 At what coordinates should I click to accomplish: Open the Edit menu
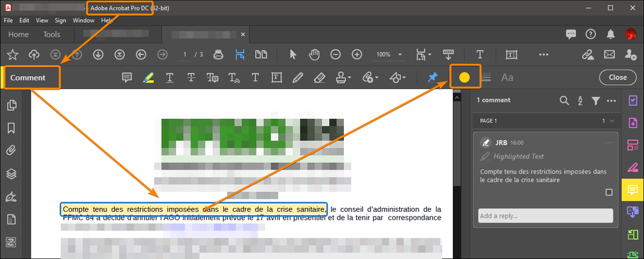[25, 20]
